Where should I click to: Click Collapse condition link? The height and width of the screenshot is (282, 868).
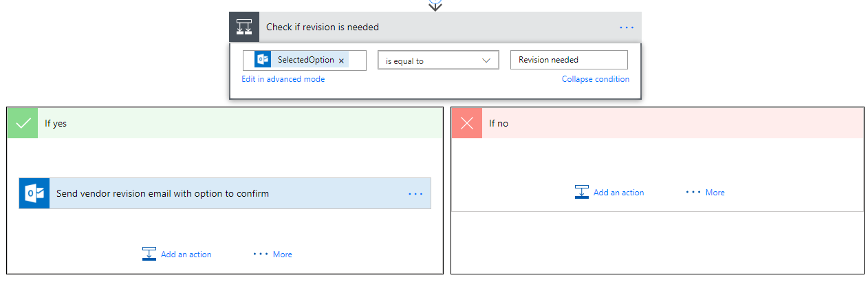pyautogui.click(x=595, y=79)
